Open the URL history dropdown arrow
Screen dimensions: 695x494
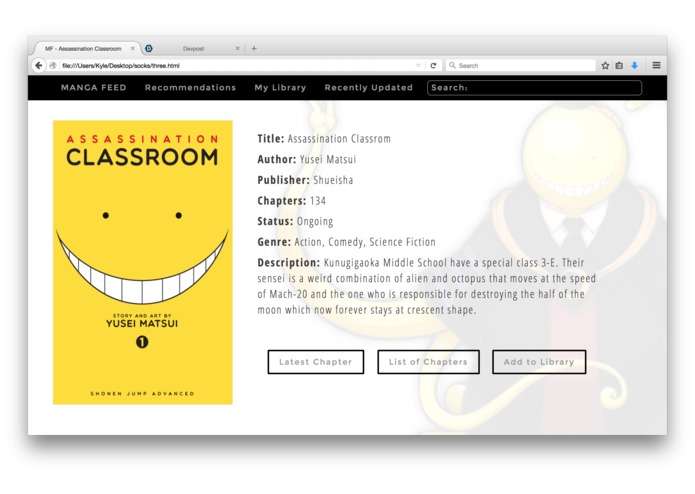[x=418, y=66]
